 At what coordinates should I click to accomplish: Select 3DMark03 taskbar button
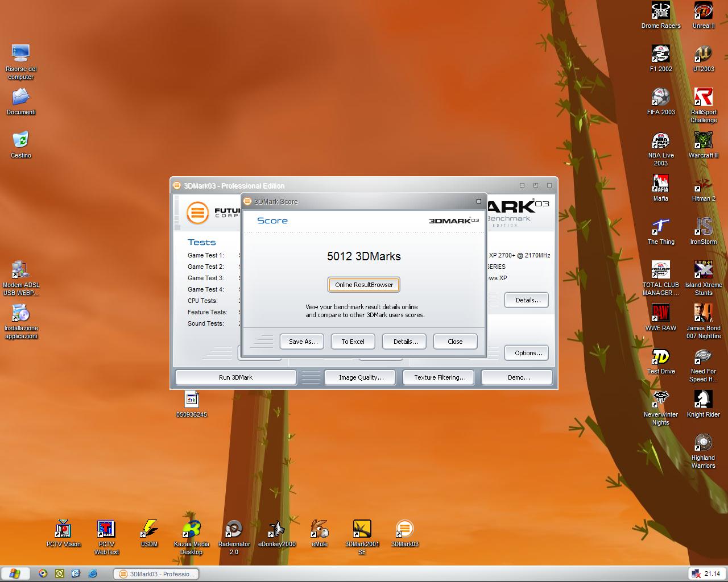[156, 574]
